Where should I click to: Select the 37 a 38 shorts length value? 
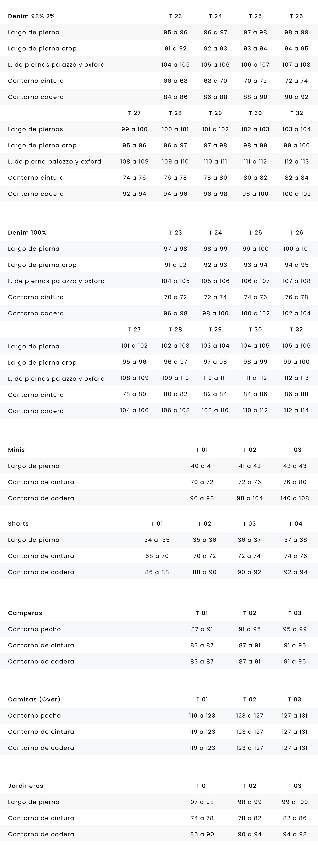pyautogui.click(x=295, y=540)
